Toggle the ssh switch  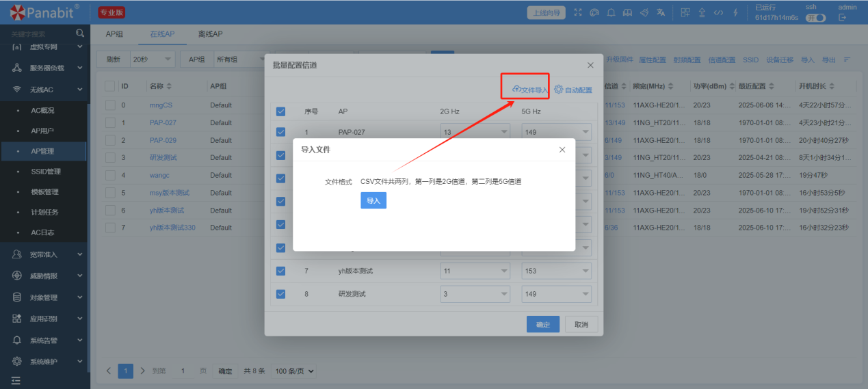pos(815,18)
